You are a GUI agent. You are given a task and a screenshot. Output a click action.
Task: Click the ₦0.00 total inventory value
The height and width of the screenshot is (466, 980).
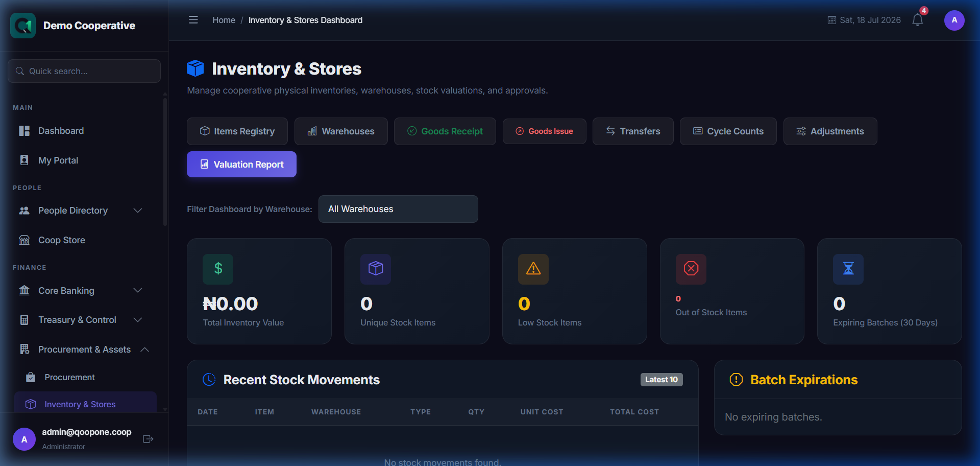(x=230, y=304)
